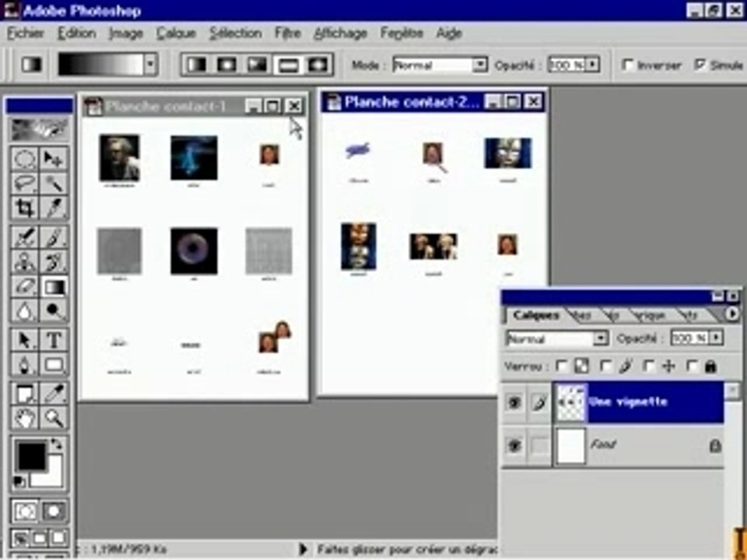Select the Eyedropper tool
Viewport: 747px width, 560px height.
click(54, 394)
